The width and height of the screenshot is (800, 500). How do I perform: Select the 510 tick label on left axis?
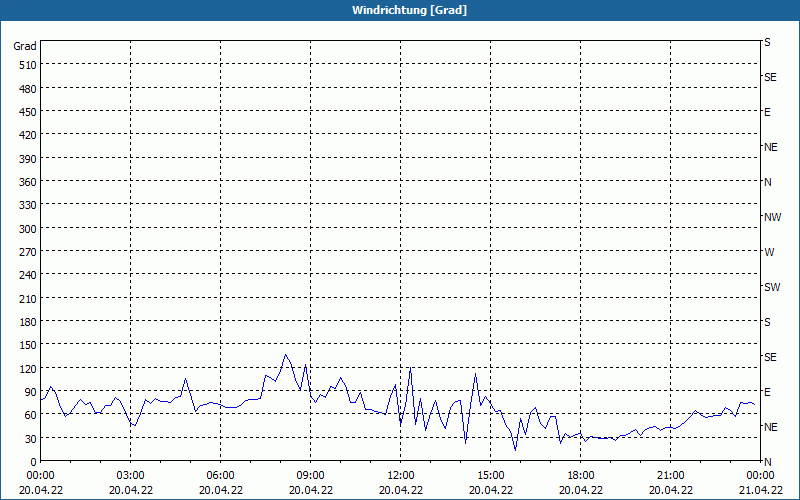(x=25, y=64)
